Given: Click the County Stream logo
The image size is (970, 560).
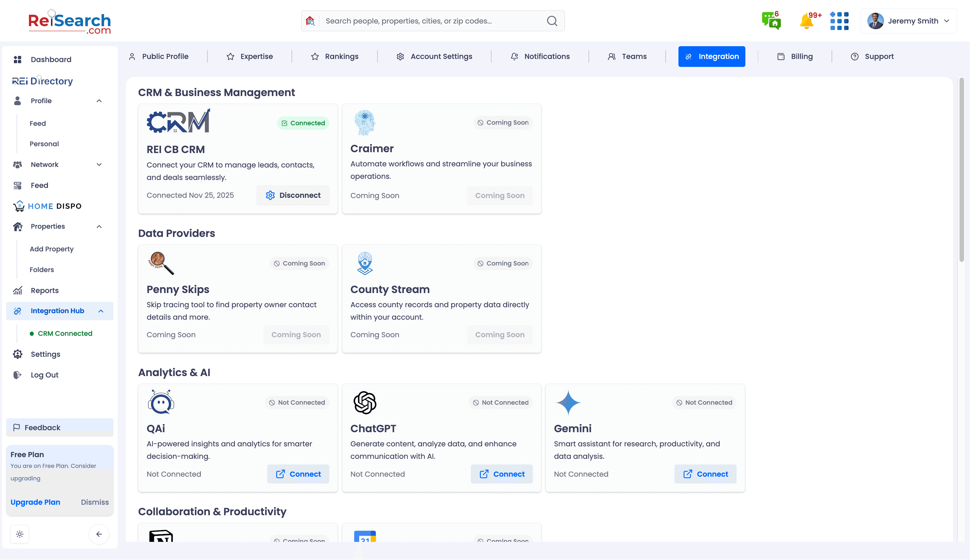Looking at the screenshot, I should [364, 263].
